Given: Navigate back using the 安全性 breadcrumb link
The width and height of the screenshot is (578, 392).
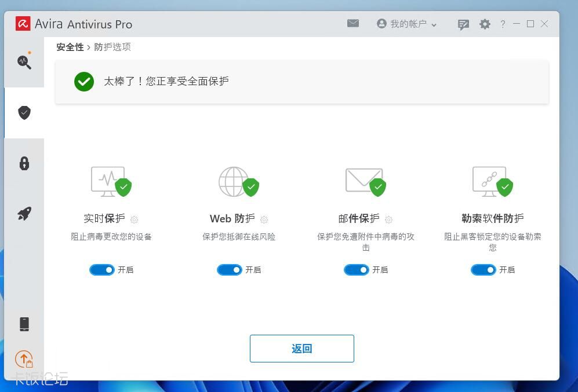Looking at the screenshot, I should click(70, 47).
